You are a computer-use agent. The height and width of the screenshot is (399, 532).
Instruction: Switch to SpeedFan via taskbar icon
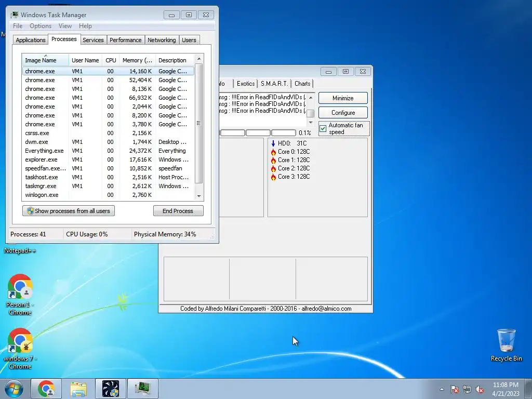[111, 389]
